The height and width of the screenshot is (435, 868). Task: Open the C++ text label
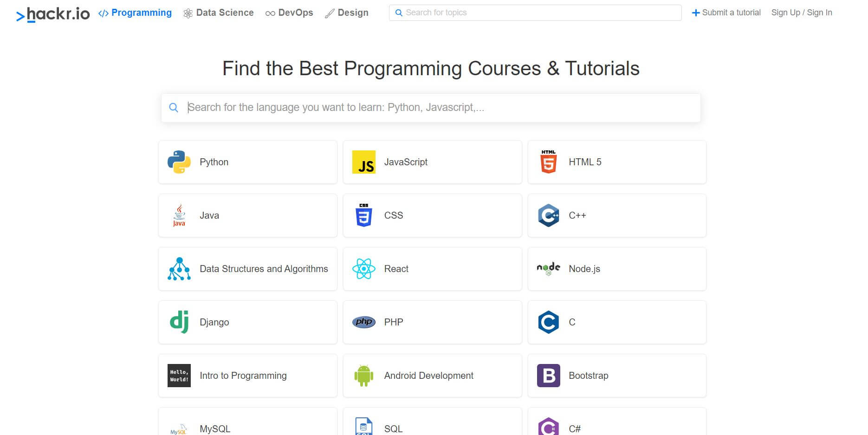(x=577, y=215)
